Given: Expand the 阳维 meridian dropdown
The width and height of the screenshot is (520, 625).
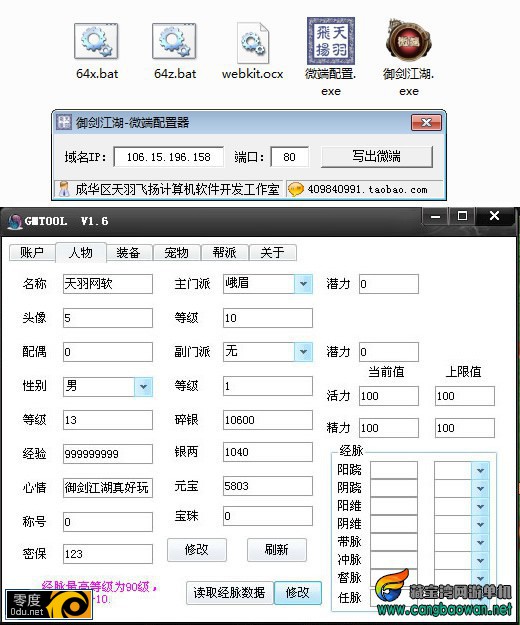Looking at the screenshot, I should (480, 506).
